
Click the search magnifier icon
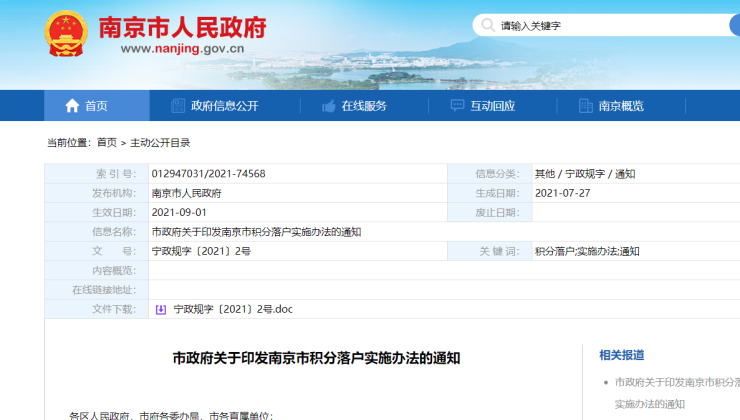pos(487,25)
